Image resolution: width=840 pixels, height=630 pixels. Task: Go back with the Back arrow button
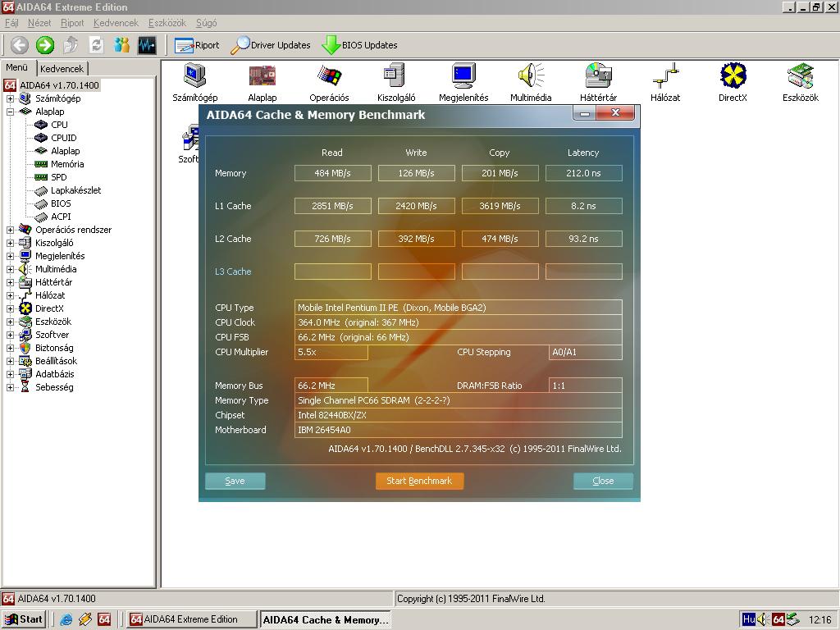pos(20,45)
